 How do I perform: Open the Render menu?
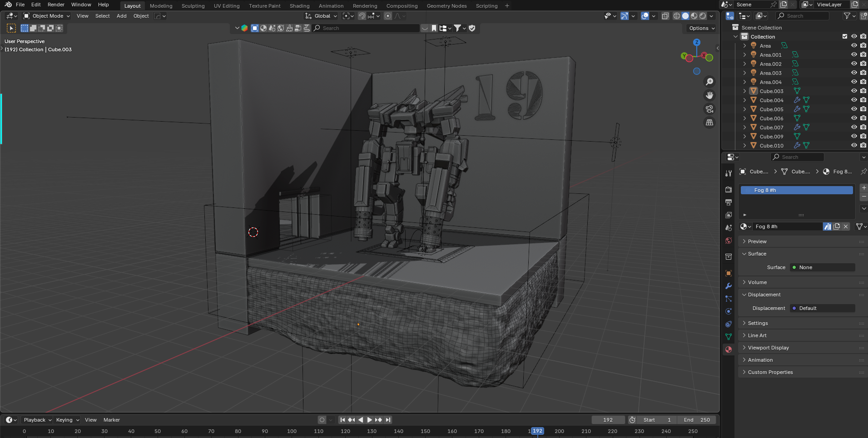pos(56,5)
